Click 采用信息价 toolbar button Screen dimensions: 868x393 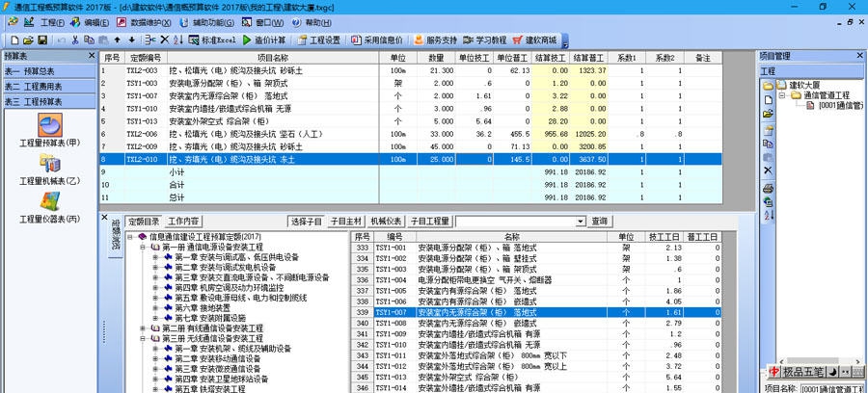point(377,39)
